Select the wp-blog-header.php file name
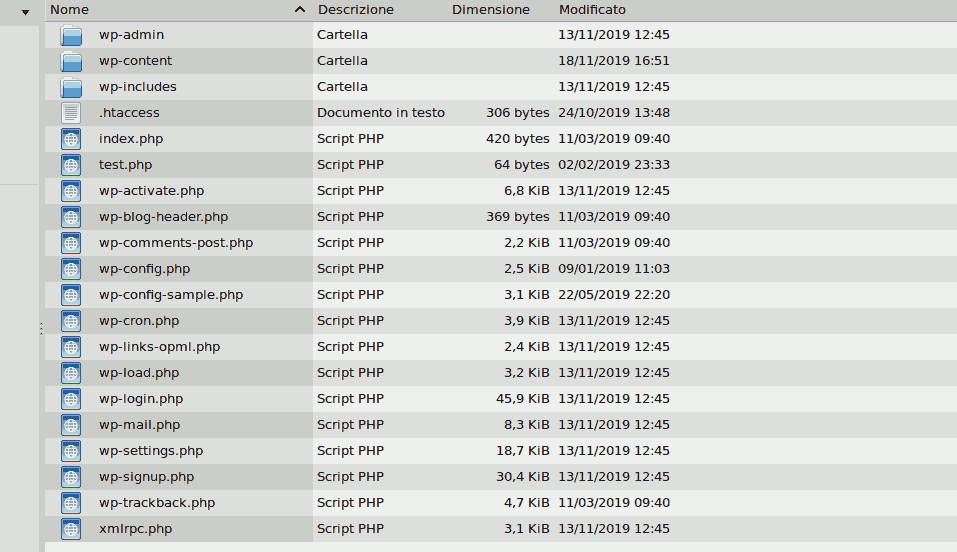957x552 pixels. [164, 217]
